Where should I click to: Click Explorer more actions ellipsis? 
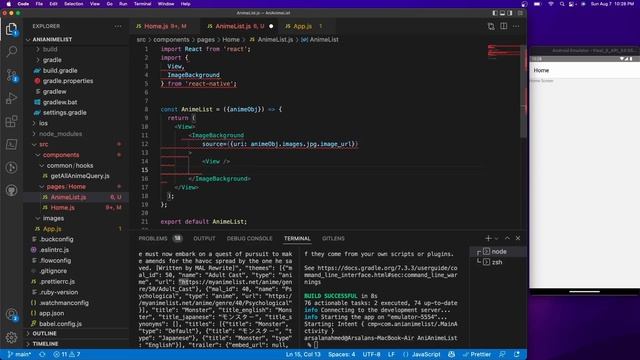118,26
